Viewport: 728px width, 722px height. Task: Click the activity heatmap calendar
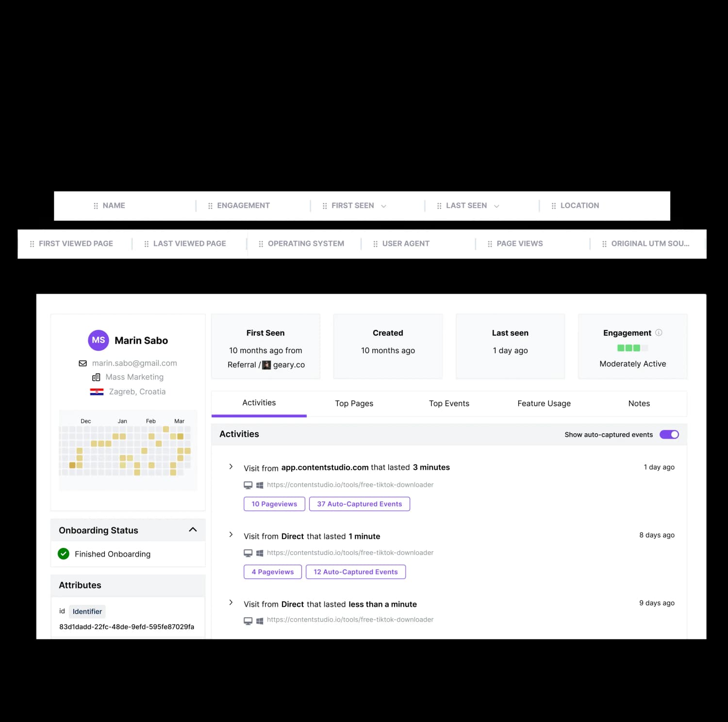[x=128, y=449]
